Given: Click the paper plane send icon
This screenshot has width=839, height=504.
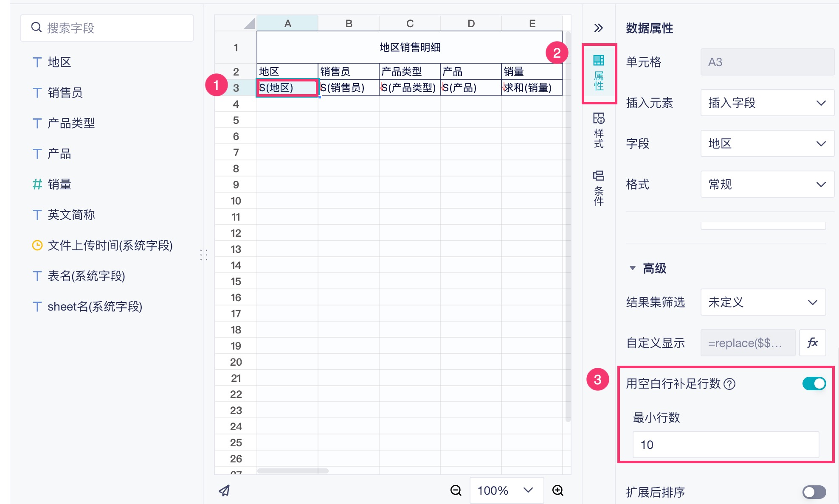Looking at the screenshot, I should pyautogui.click(x=224, y=490).
